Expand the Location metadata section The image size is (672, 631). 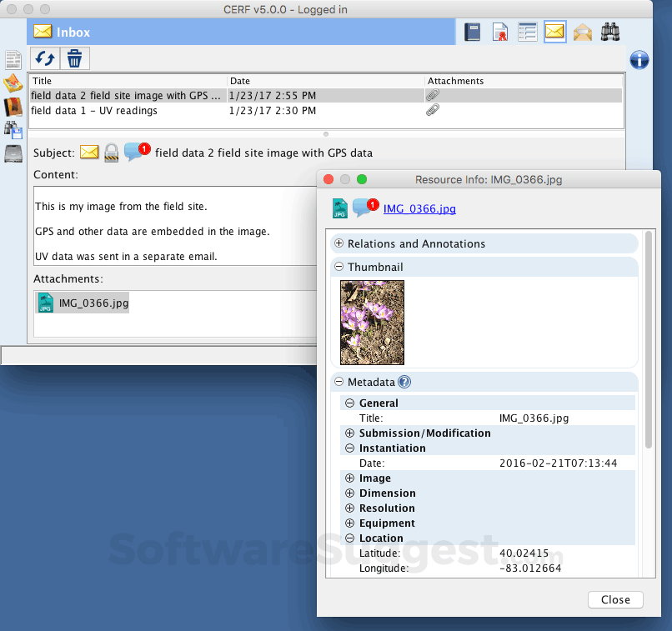[x=349, y=538]
